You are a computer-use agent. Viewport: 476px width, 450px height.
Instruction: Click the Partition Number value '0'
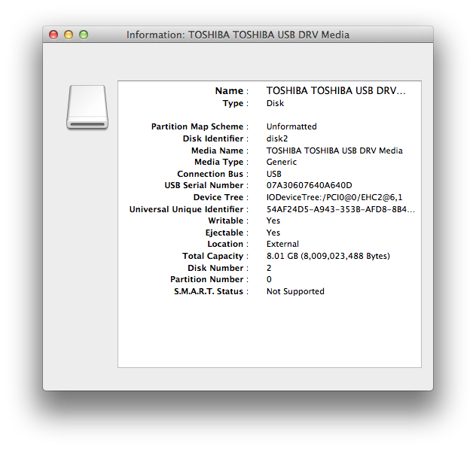(269, 280)
